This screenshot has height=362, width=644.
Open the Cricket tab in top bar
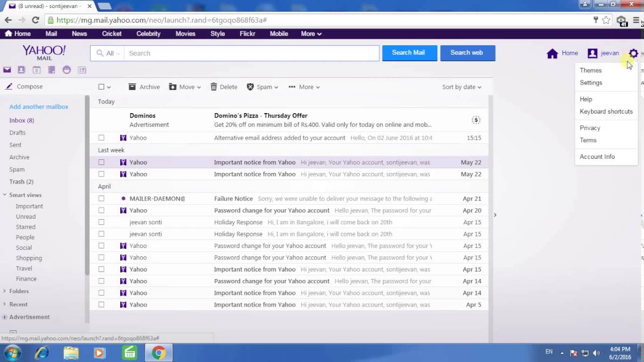click(x=112, y=34)
